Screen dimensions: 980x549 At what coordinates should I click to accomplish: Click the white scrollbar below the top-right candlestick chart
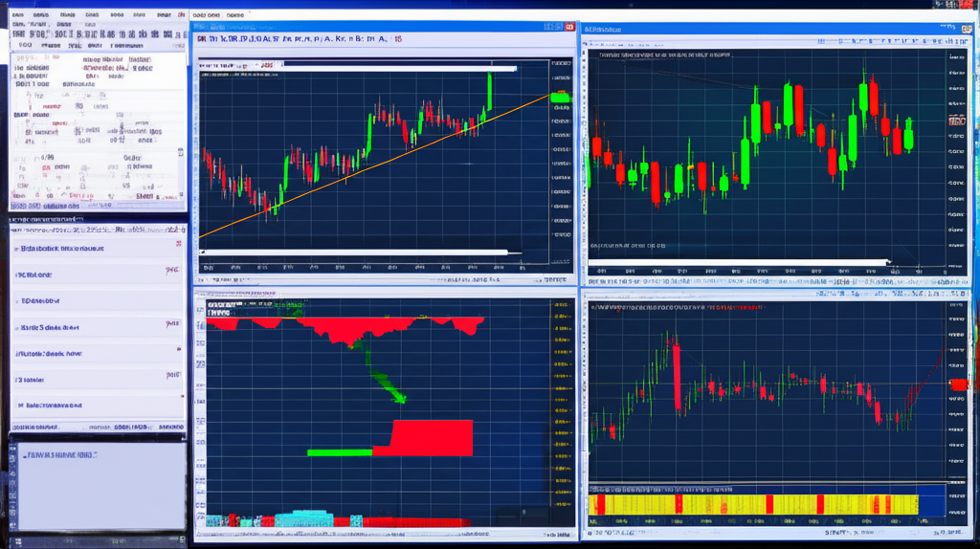pos(739,260)
